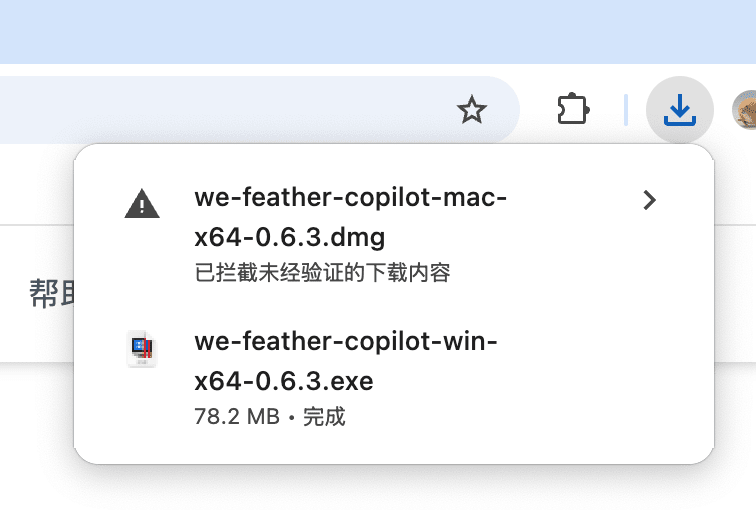756x526 pixels.
Task: Select the we-feather-copilot-mac-x64-0.6.3.dmg filename
Action: pos(350,200)
